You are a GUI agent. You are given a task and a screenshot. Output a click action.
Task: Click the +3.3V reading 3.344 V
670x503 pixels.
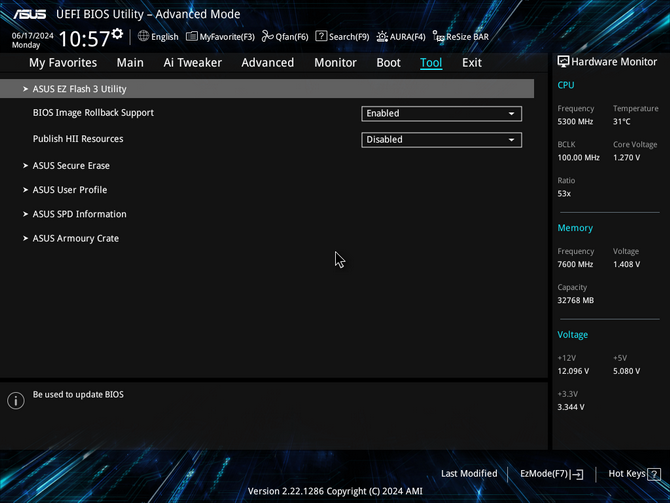(571, 407)
